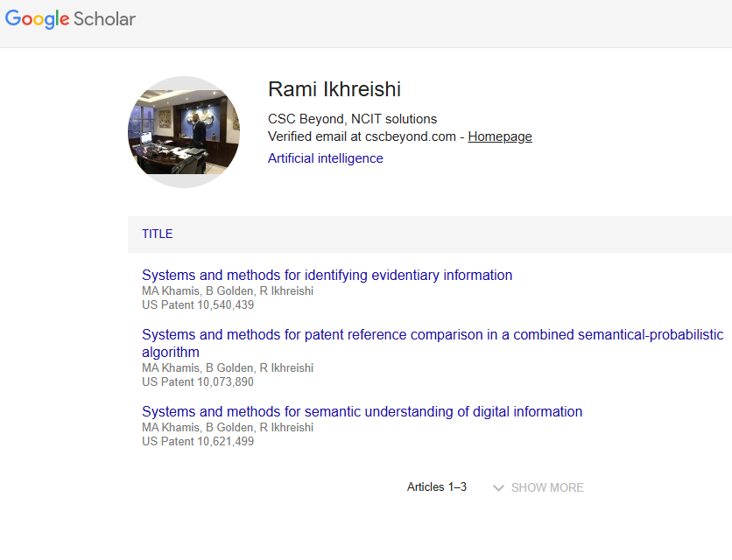Image resolution: width=732 pixels, height=560 pixels.
Task: Open Rami Ikhreishi's profile photo
Action: (184, 132)
